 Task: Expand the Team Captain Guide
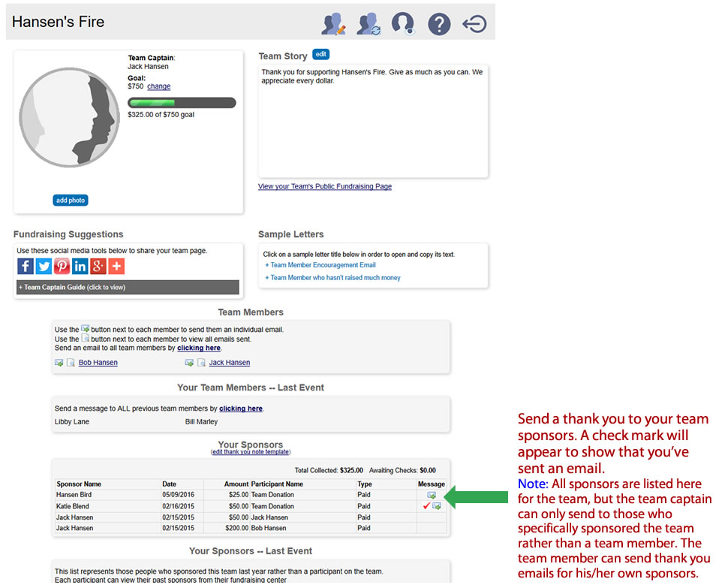pyautogui.click(x=72, y=288)
